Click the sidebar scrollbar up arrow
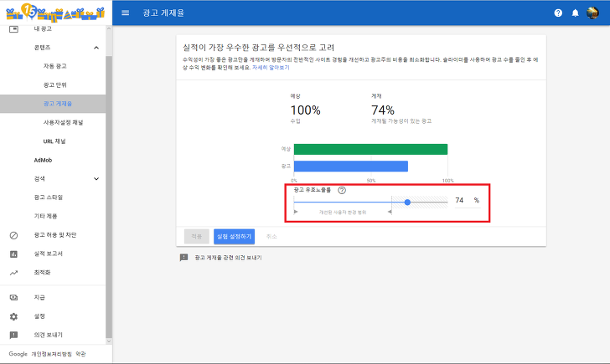The height and width of the screenshot is (364, 610). [109, 28]
